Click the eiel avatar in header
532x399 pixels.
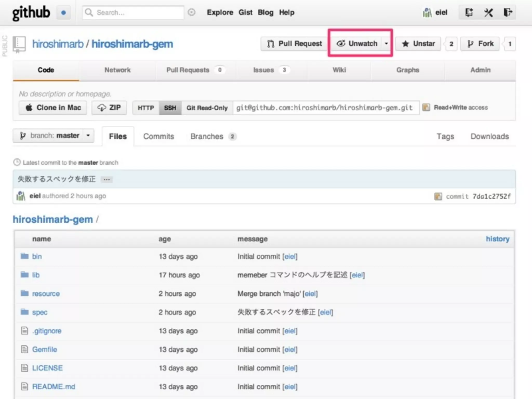click(x=427, y=12)
